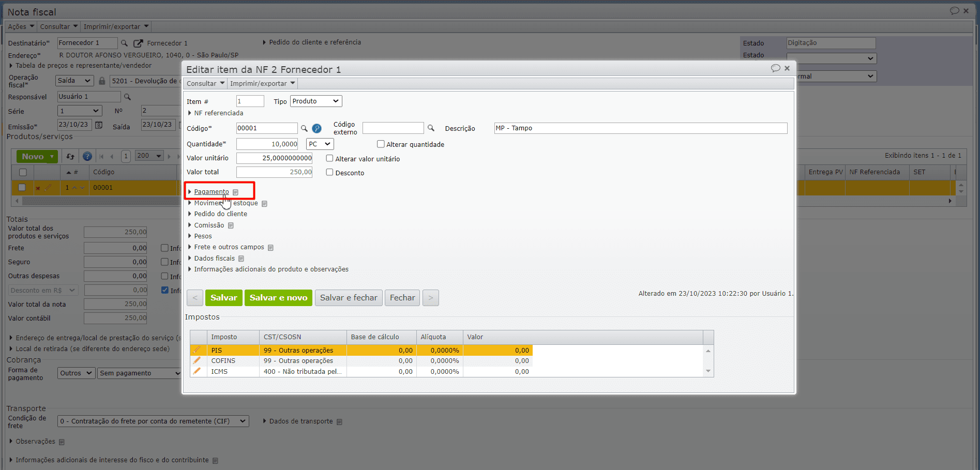This screenshot has height=470, width=980.
Task: Open note icon beside Observações
Action: tap(62, 442)
